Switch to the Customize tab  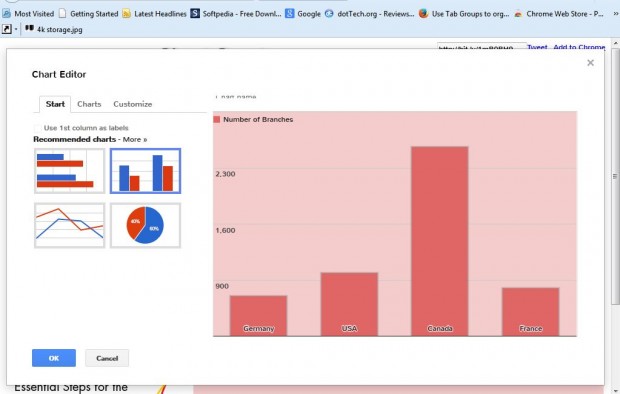(x=132, y=104)
